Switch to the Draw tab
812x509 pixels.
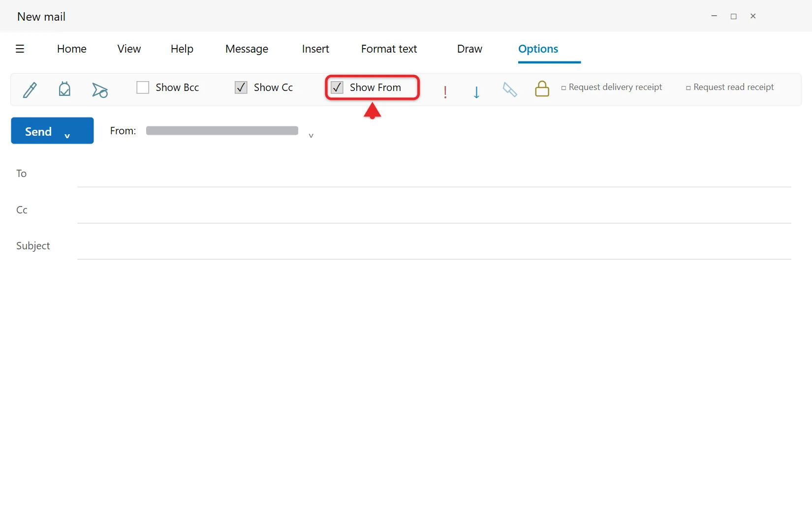coord(469,49)
